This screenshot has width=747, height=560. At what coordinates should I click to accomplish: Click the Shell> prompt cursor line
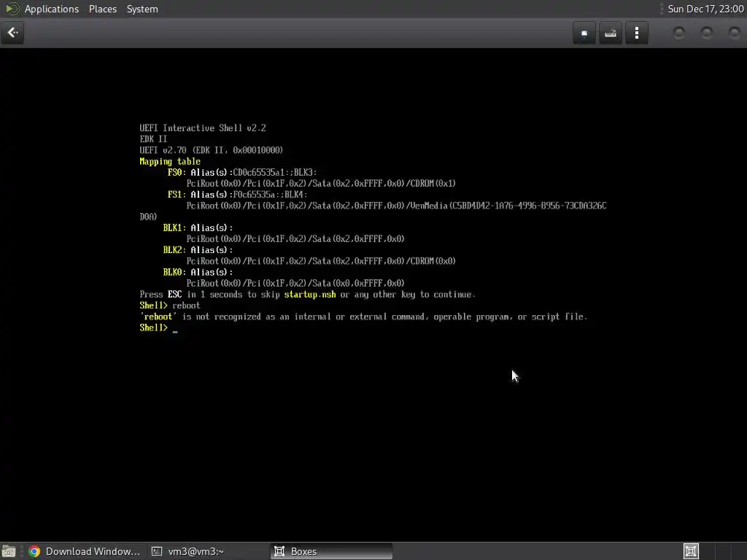(x=158, y=327)
